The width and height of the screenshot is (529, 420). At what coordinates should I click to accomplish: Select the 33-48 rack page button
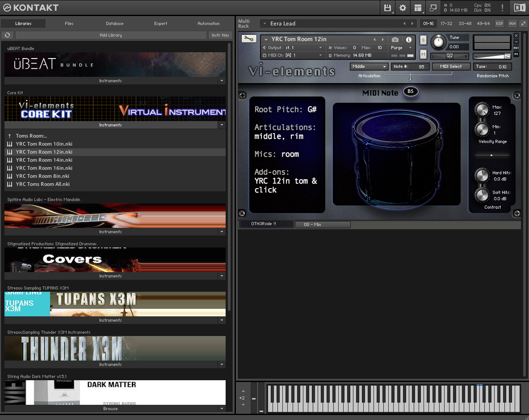click(x=465, y=24)
